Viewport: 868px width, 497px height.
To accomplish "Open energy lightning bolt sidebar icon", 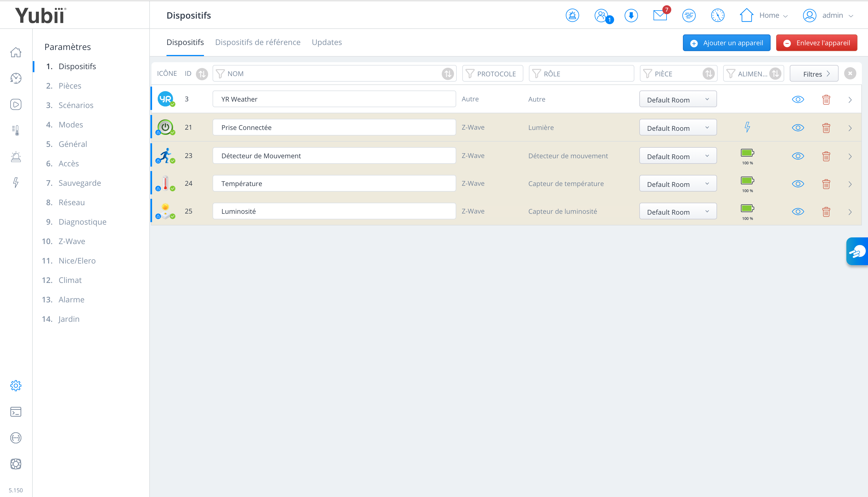I will [16, 182].
